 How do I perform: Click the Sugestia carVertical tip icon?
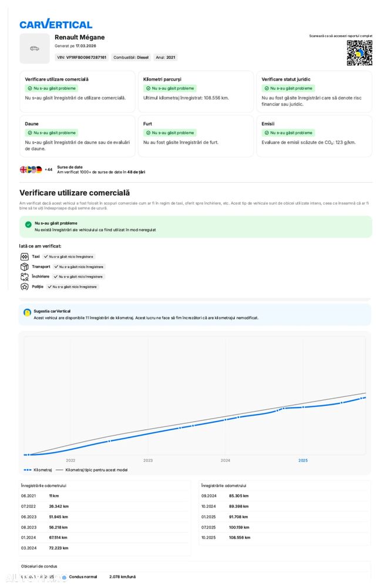pos(27,312)
